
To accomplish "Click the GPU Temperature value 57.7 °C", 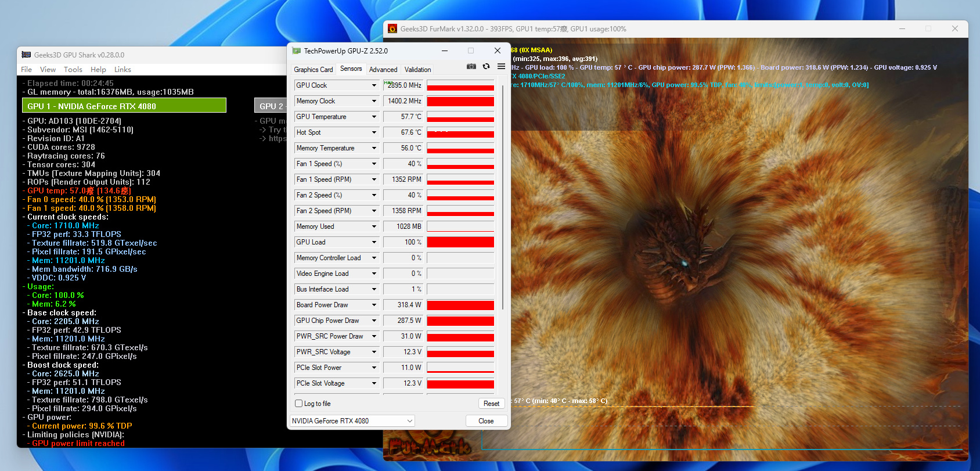I will tap(403, 117).
